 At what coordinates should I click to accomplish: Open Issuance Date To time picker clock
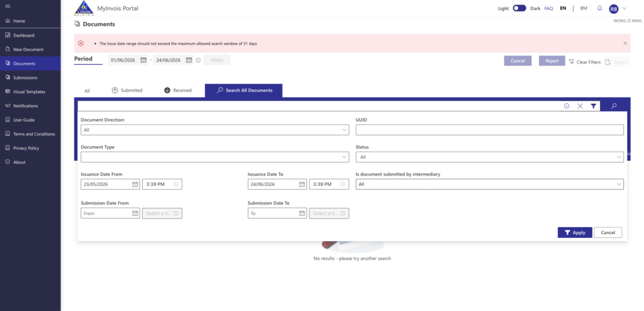tap(343, 184)
